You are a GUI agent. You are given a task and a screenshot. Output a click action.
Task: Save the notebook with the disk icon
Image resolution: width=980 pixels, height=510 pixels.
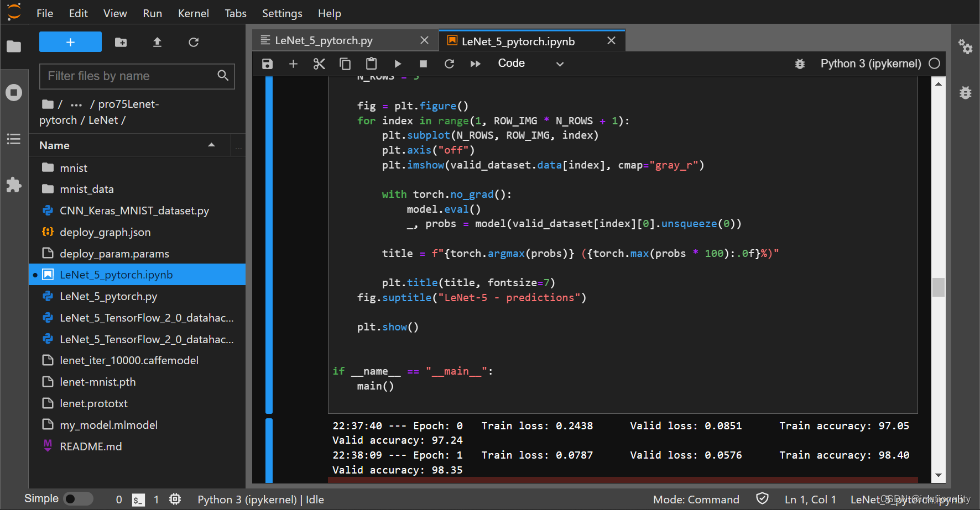click(x=267, y=64)
